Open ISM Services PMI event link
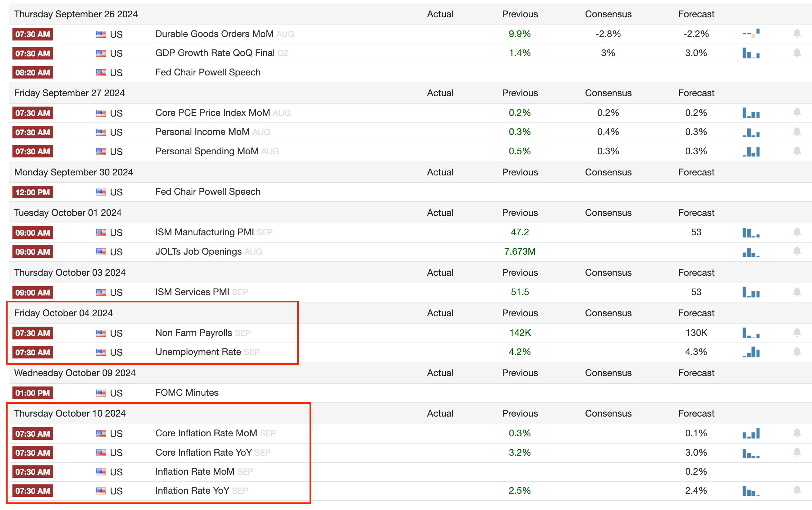This screenshot has width=812, height=510. (192, 292)
